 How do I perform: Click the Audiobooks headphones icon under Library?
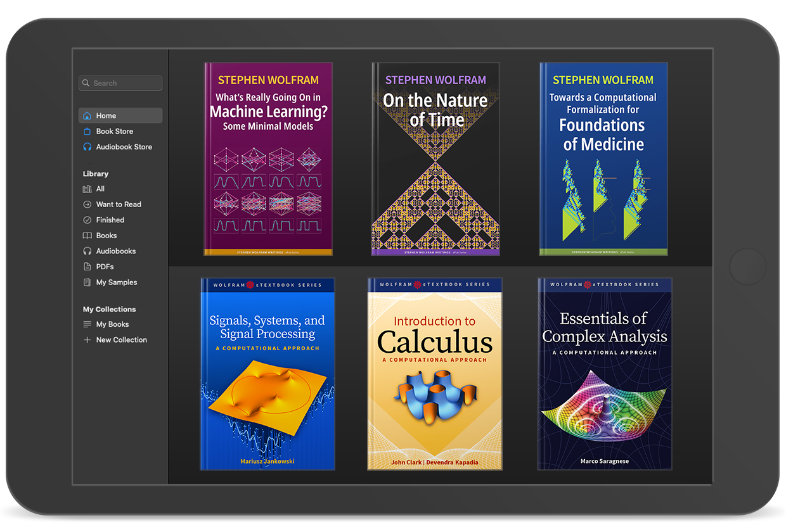coord(87,251)
